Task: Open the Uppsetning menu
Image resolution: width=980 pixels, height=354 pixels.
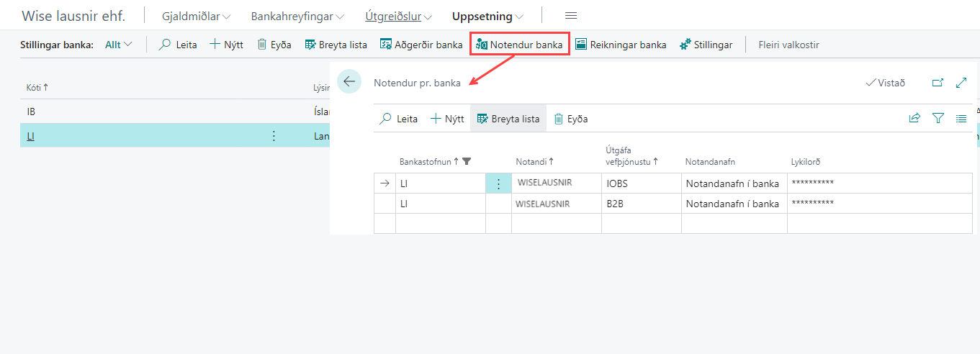Action: pos(487,16)
